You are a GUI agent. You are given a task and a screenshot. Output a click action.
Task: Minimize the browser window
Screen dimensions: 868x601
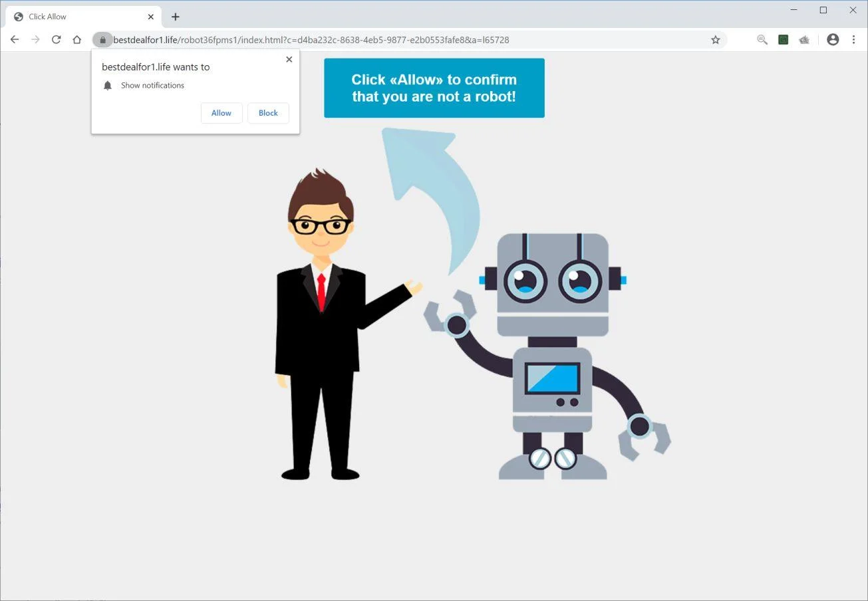794,10
